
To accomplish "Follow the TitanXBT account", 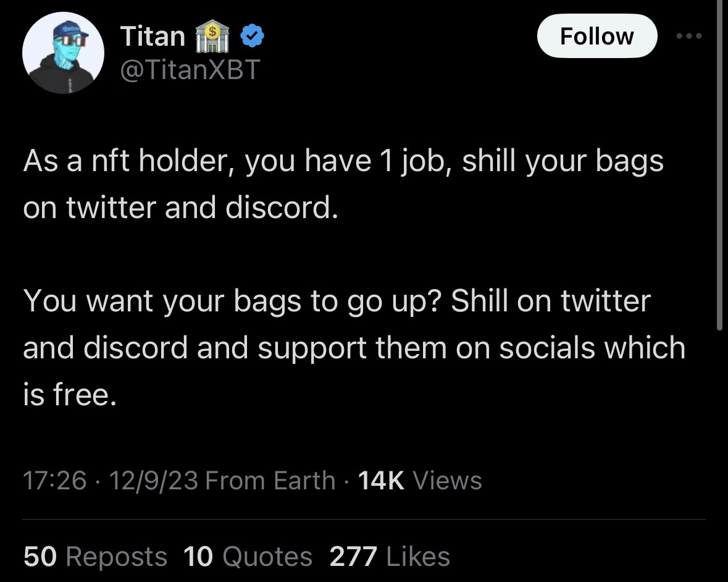I will point(597,36).
